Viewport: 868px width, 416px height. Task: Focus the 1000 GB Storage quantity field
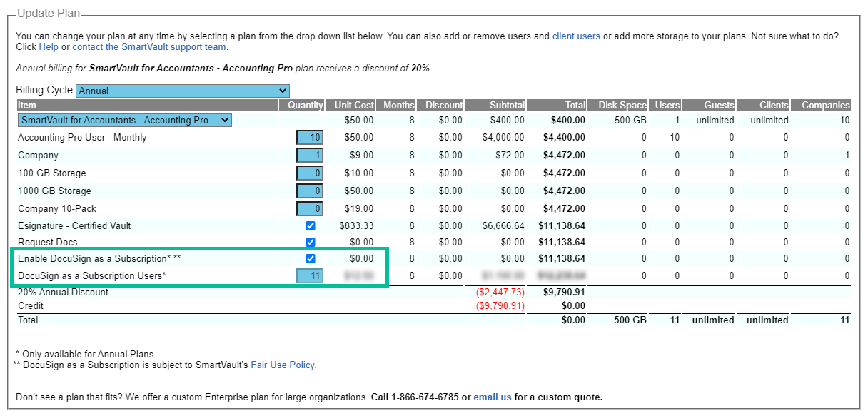tap(310, 191)
